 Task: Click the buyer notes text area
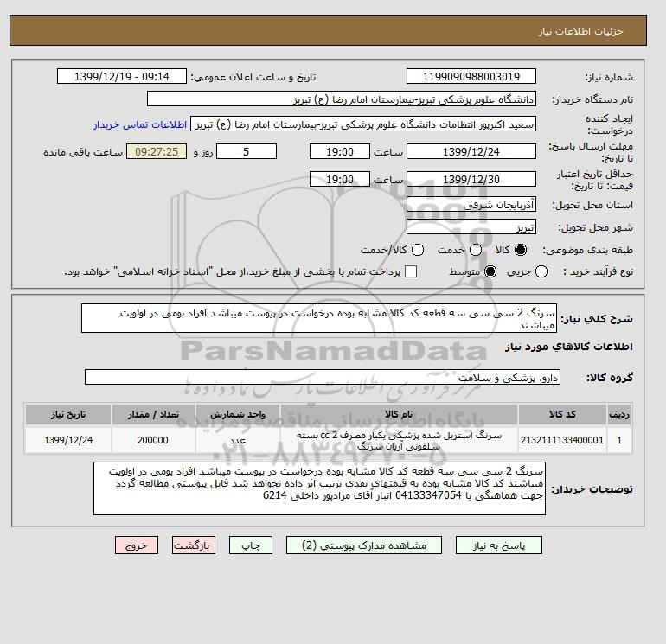319,488
